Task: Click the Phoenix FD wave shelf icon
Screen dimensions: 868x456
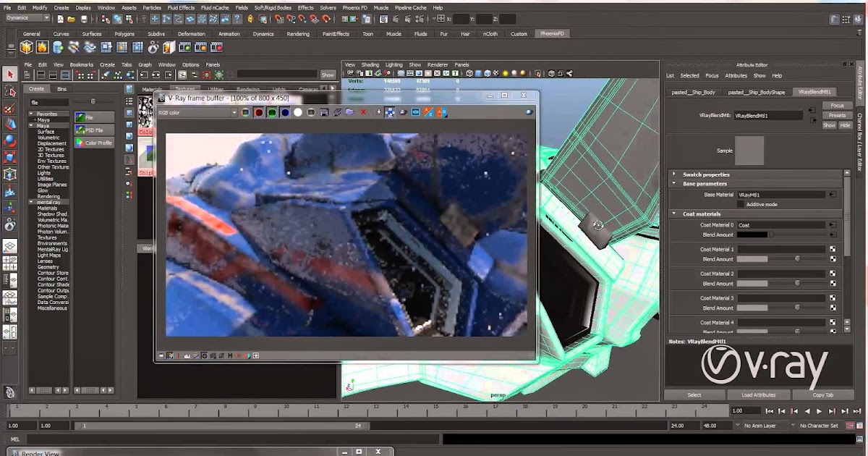Action: tap(90, 48)
